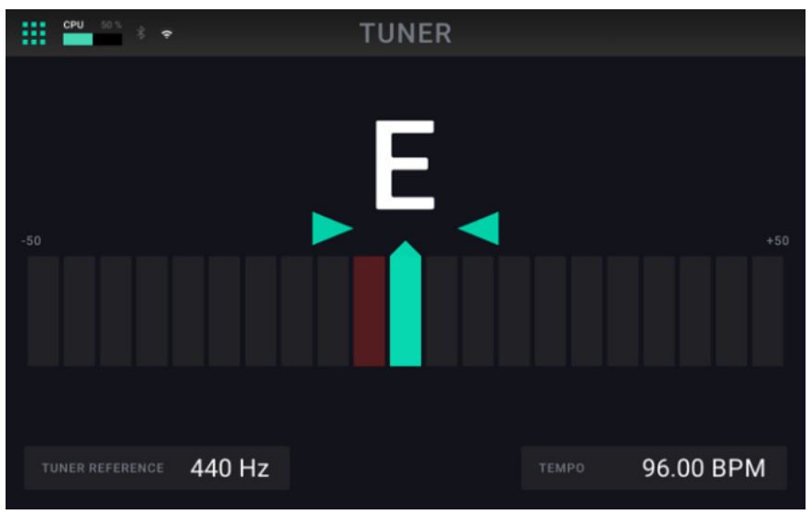Click the dark red flat tuning bar
The height and width of the screenshot is (515, 812).
click(x=369, y=311)
